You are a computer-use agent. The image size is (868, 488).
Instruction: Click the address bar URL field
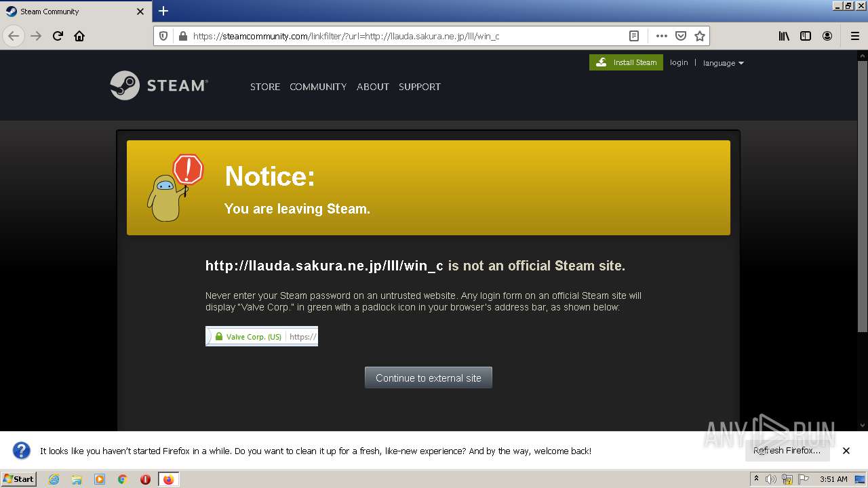tap(407, 36)
